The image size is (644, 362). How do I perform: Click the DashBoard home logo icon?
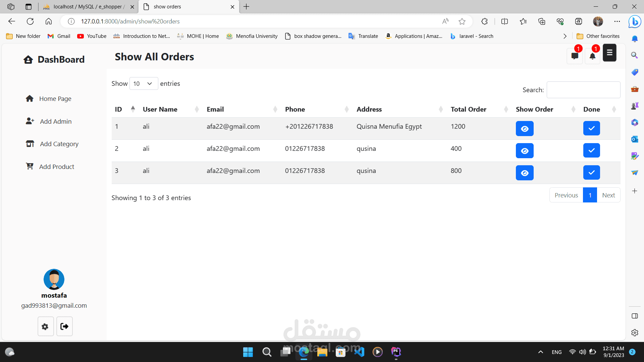click(28, 60)
